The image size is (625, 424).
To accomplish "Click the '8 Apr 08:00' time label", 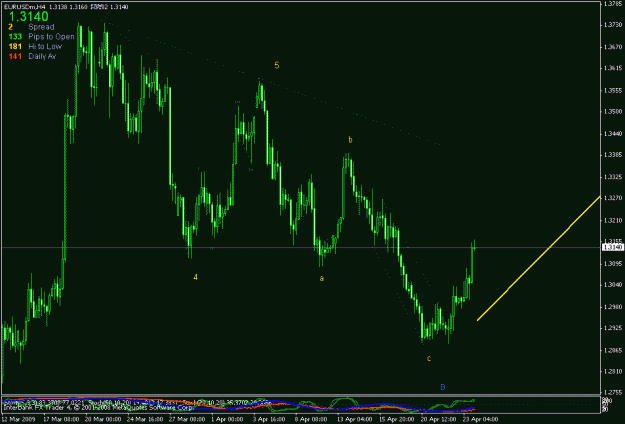I will (311, 420).
